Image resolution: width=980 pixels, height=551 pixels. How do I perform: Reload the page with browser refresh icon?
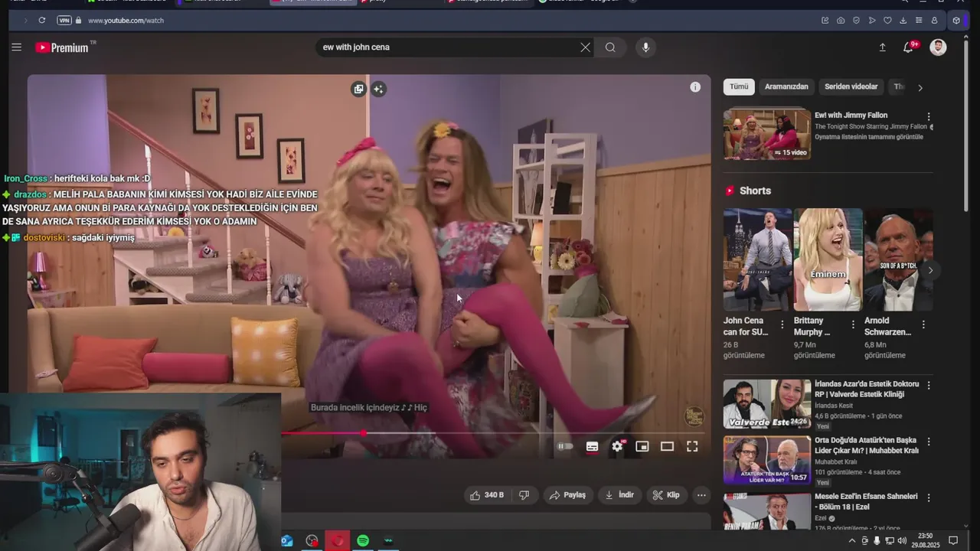[x=41, y=21]
